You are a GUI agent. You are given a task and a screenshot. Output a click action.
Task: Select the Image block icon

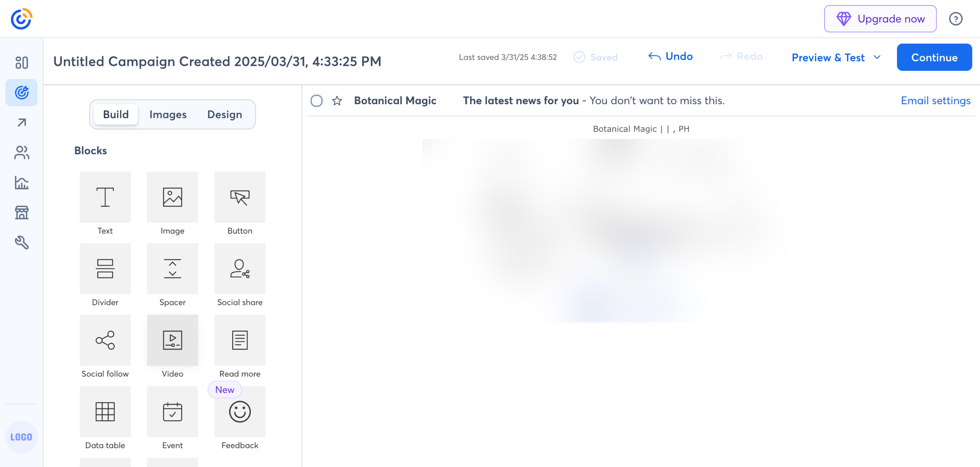tap(172, 197)
